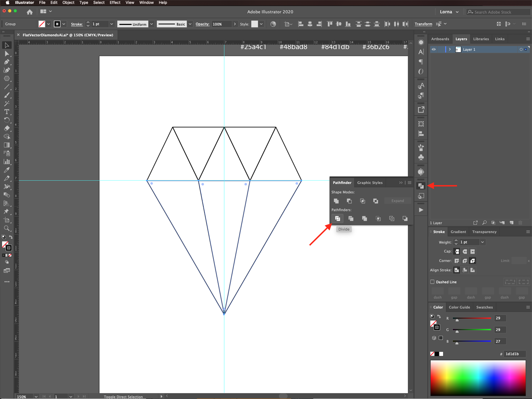This screenshot has height=399, width=532.
Task: Click the Expand button in Pathfinder
Action: pos(398,201)
